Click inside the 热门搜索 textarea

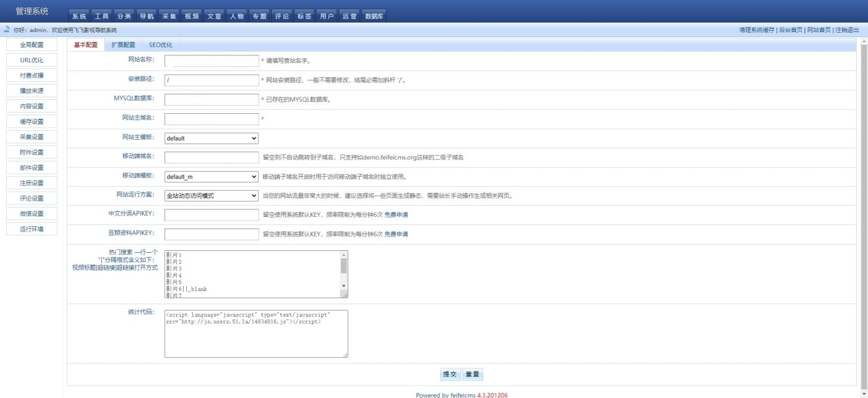click(x=252, y=274)
